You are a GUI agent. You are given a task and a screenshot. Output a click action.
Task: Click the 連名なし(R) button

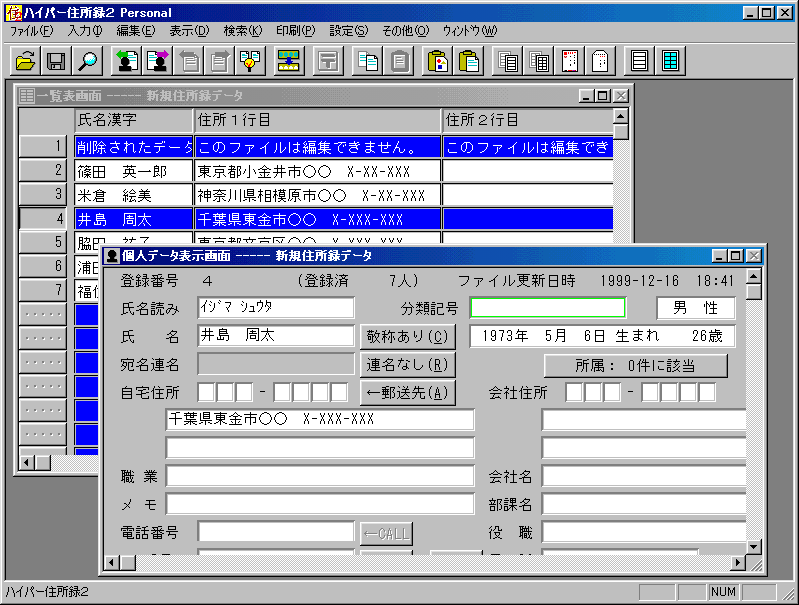[407, 364]
